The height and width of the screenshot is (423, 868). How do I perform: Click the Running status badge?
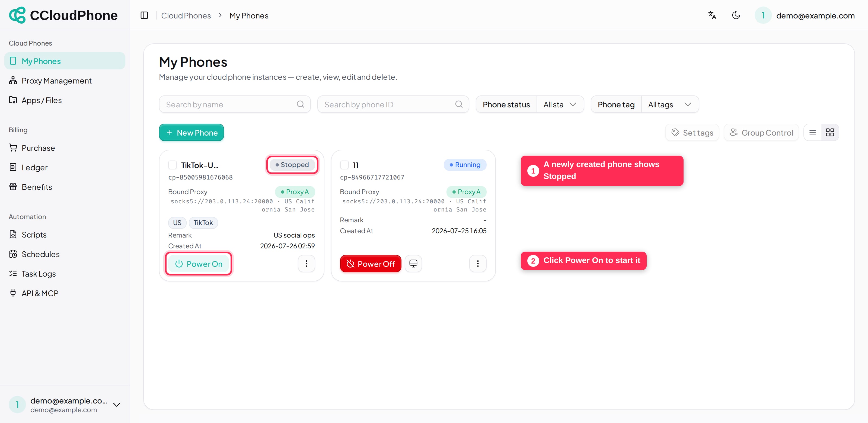pyautogui.click(x=465, y=165)
